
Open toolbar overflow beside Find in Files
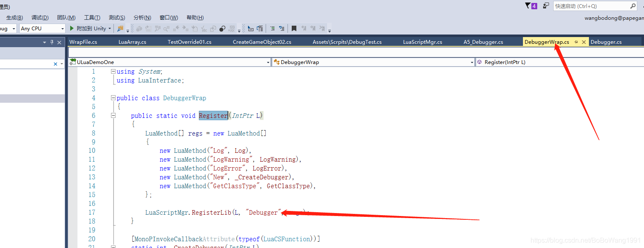(128, 30)
